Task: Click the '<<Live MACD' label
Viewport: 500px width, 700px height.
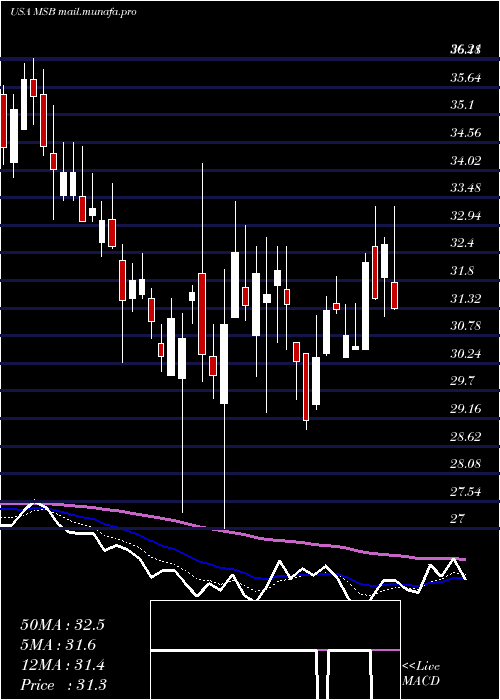Action: (x=421, y=674)
